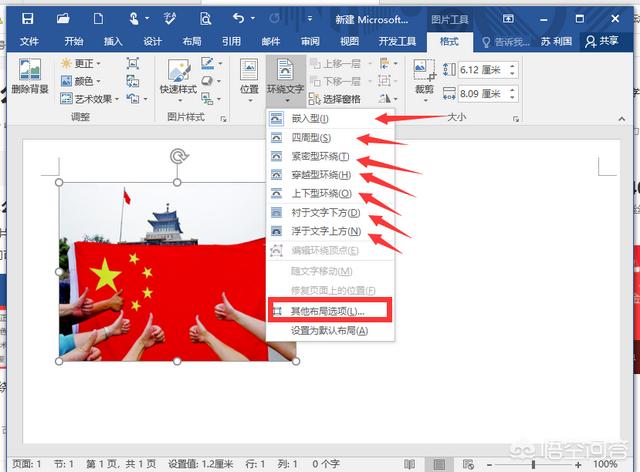Open 快速样式 quick styles gallery
Viewport: 640px width, 472px height.
pyautogui.click(x=178, y=80)
